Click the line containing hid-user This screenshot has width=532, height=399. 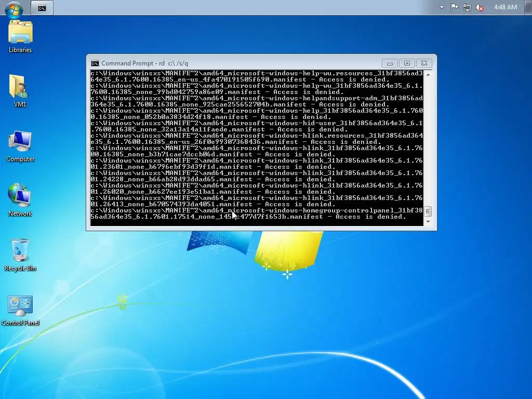point(257,123)
